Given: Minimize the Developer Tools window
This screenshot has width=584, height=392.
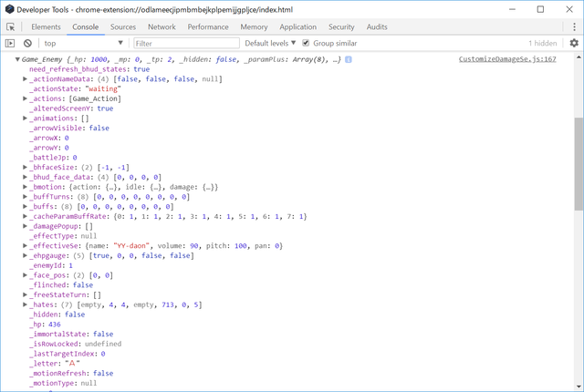Looking at the screenshot, I should point(513,9).
